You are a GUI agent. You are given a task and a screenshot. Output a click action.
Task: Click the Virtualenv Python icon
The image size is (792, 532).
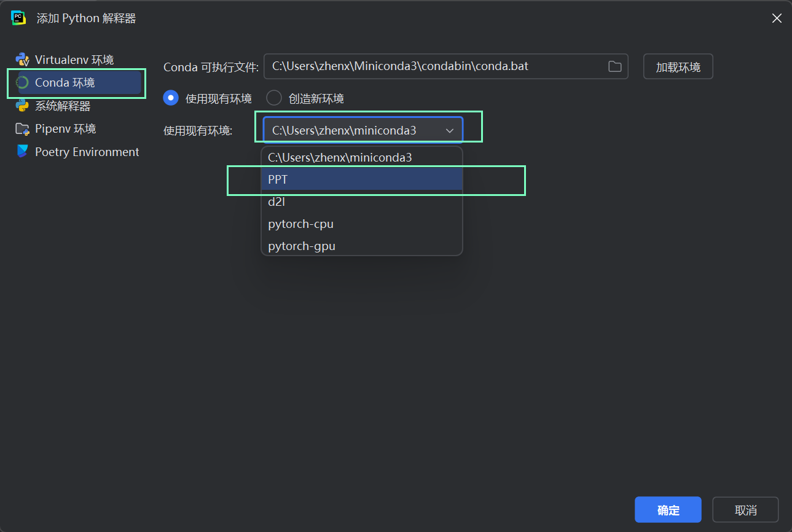(23, 60)
